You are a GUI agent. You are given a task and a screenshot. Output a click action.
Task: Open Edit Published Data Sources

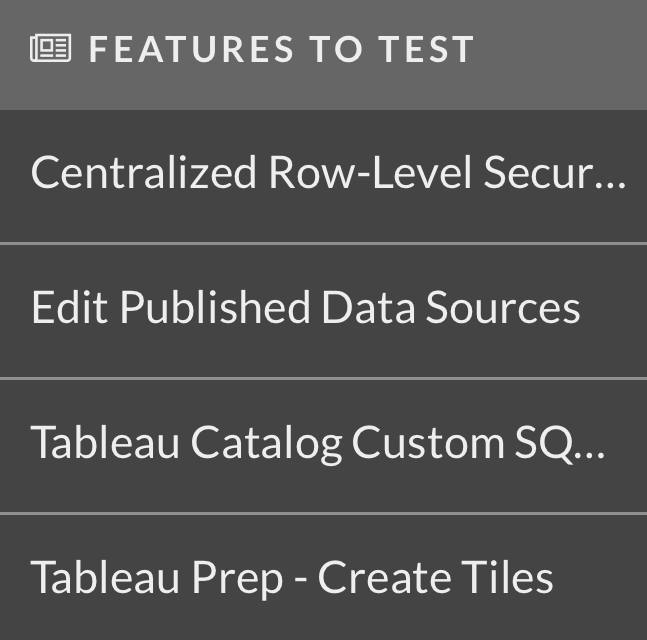[324, 312]
